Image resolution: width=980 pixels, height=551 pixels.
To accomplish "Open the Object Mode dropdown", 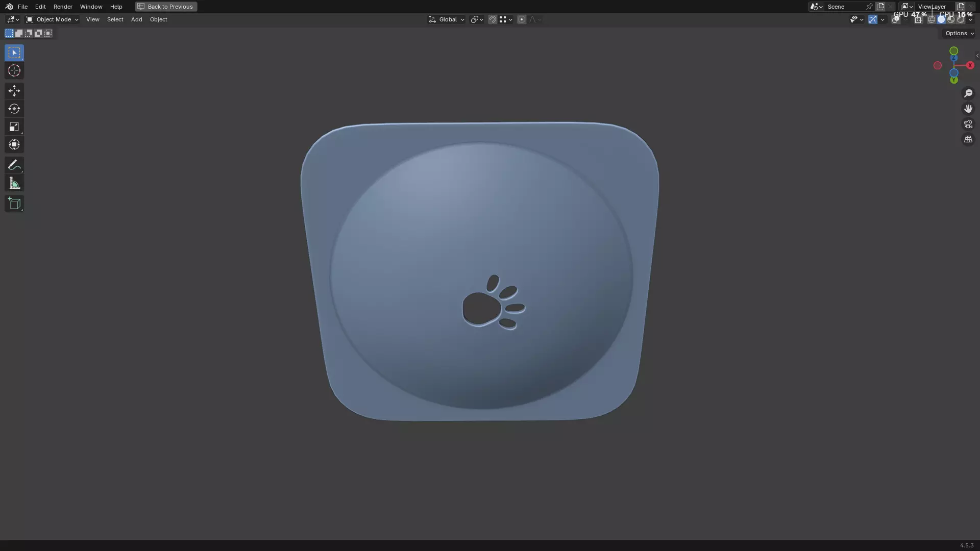I will [52, 19].
